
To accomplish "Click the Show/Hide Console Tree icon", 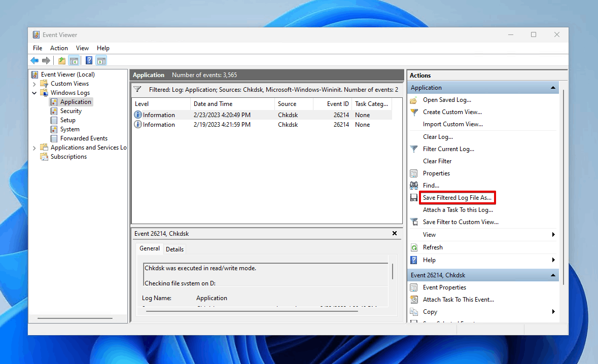I will click(74, 61).
